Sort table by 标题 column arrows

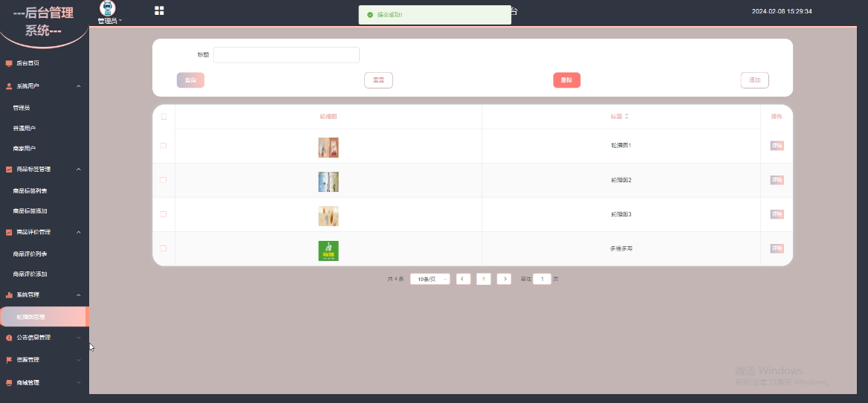pos(626,117)
